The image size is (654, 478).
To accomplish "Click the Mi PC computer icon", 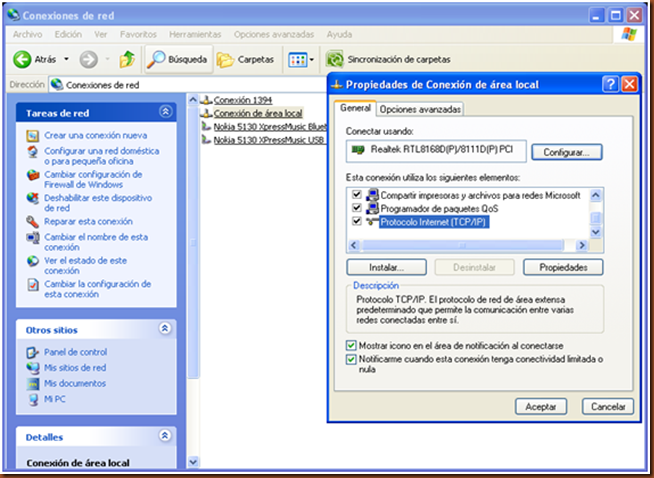I will pyautogui.click(x=33, y=399).
